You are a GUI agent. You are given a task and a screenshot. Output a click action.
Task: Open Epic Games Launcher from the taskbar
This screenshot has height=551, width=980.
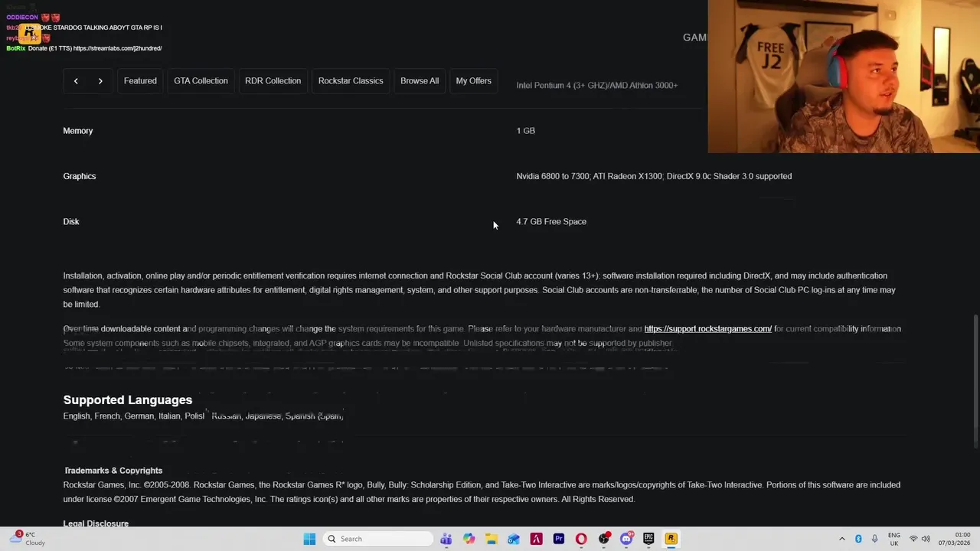click(648, 539)
